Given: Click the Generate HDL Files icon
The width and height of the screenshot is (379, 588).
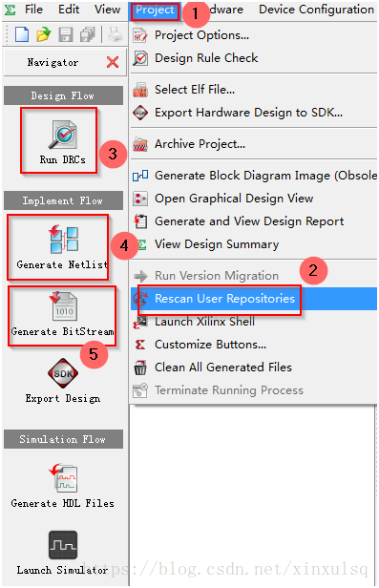Looking at the screenshot, I should click(x=63, y=477).
